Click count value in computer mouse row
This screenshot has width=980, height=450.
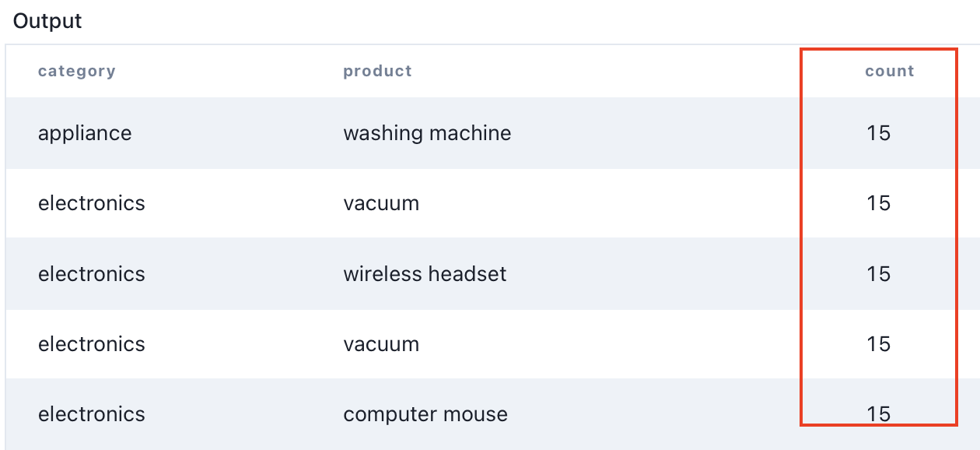[x=878, y=414]
